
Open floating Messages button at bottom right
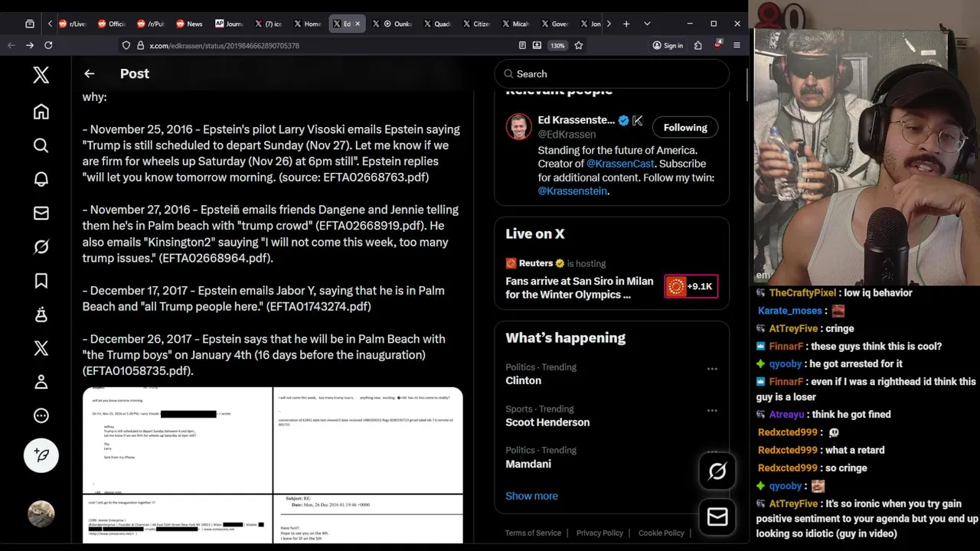click(x=717, y=517)
